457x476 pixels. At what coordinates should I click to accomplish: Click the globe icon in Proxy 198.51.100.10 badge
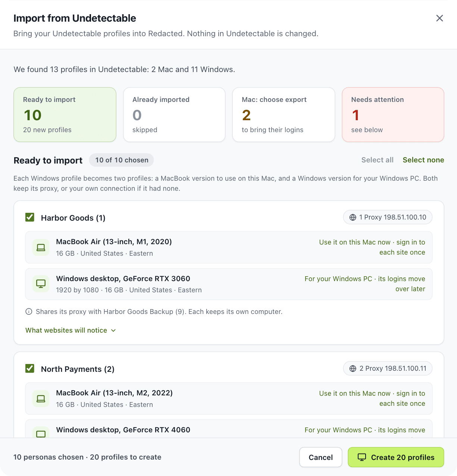(x=353, y=217)
